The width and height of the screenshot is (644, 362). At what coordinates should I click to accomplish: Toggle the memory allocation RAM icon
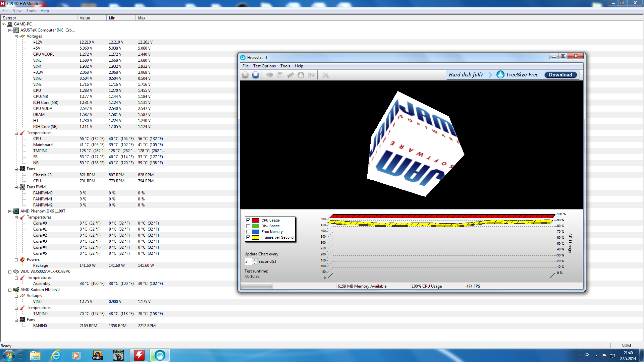pos(290,75)
